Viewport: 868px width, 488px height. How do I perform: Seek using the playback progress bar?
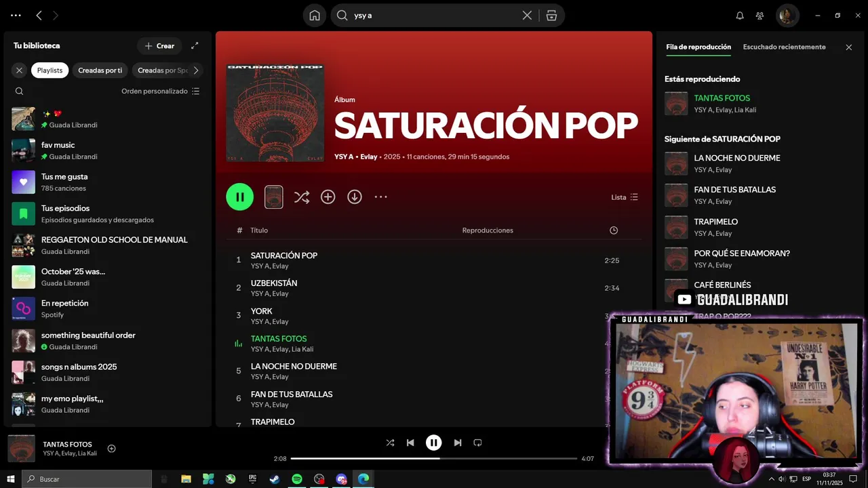pyautogui.click(x=434, y=459)
